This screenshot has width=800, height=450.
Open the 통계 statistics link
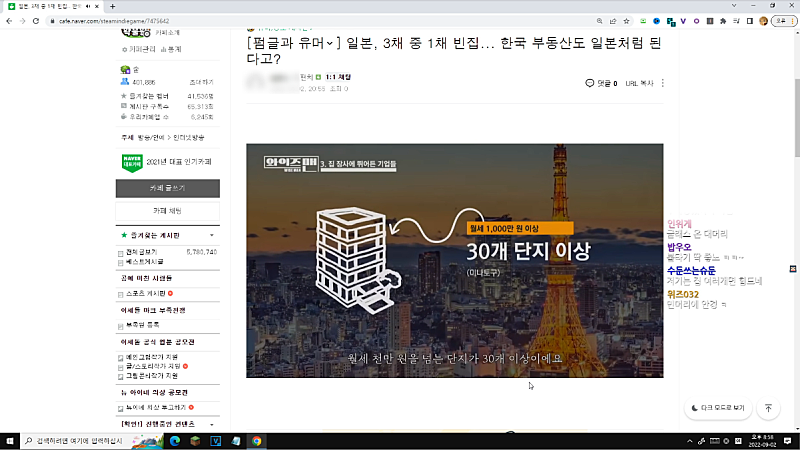tap(171, 49)
